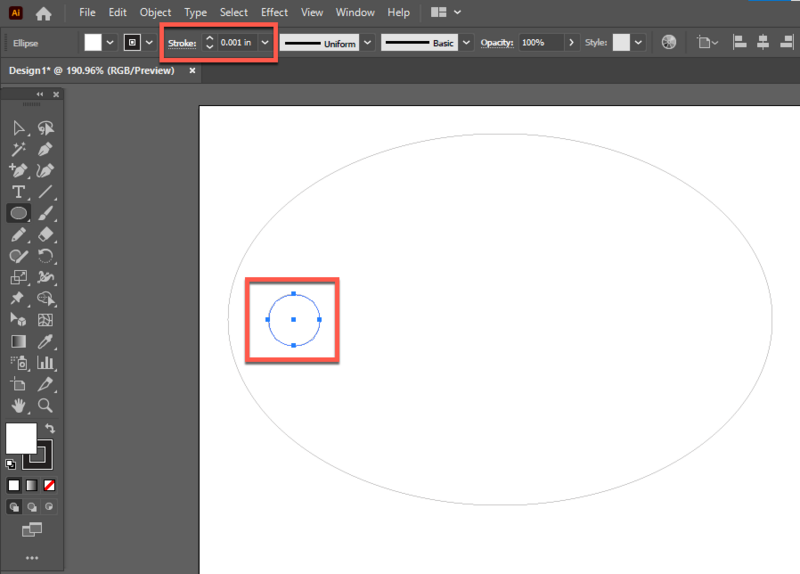This screenshot has width=800, height=574.
Task: Open the Window menu
Action: coord(355,12)
